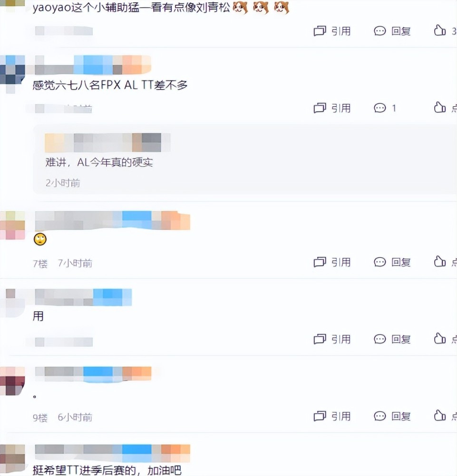This screenshot has width=457, height=476.
Task: Click nested reply 难讲,AL今年真的硬实
Action: 99,162
